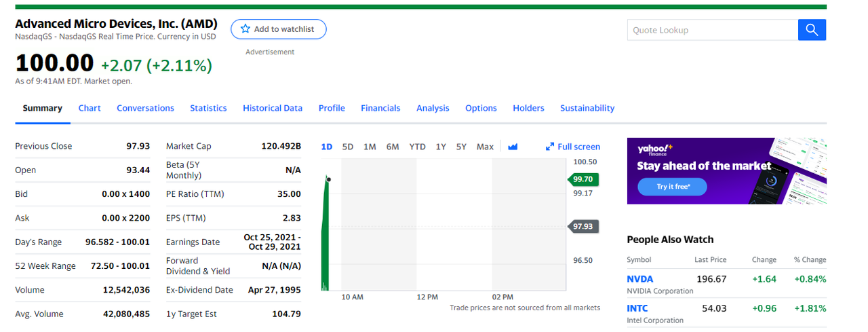Click the AMD current price 100.00

click(x=54, y=63)
